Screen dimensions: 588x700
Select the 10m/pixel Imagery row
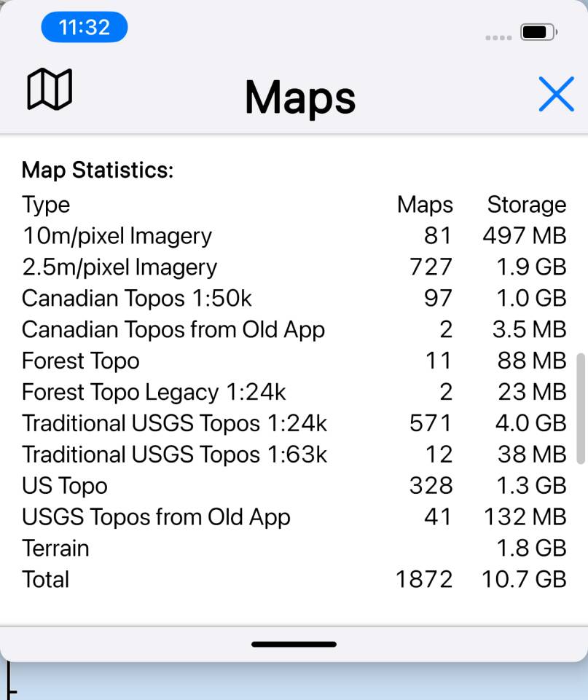tap(117, 236)
